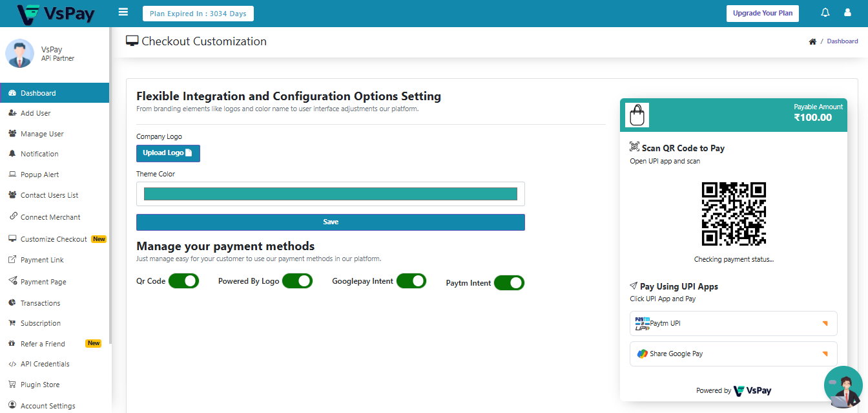Image resolution: width=868 pixels, height=413 pixels.
Task: Open the teal Theme Color picker
Action: [330, 194]
